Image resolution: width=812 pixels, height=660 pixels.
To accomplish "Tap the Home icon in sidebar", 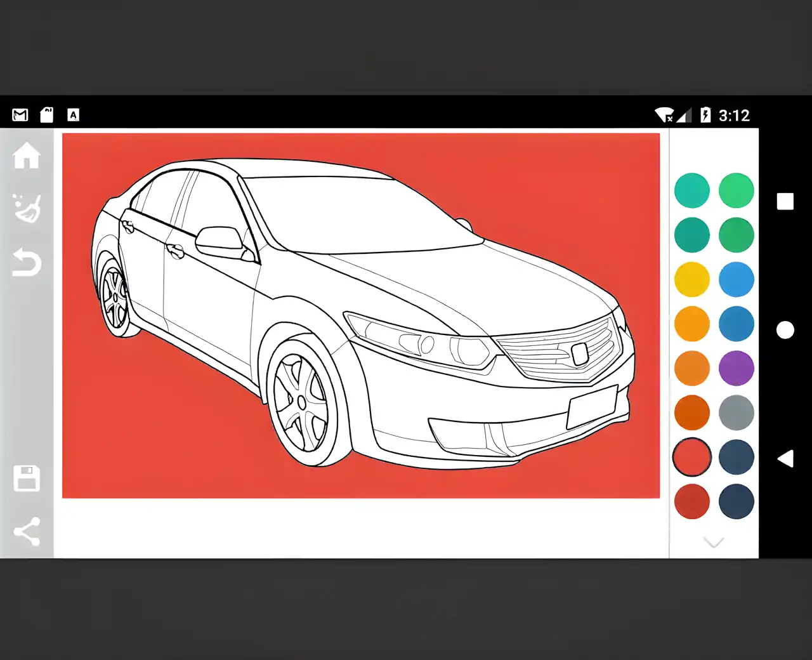I will point(27,155).
